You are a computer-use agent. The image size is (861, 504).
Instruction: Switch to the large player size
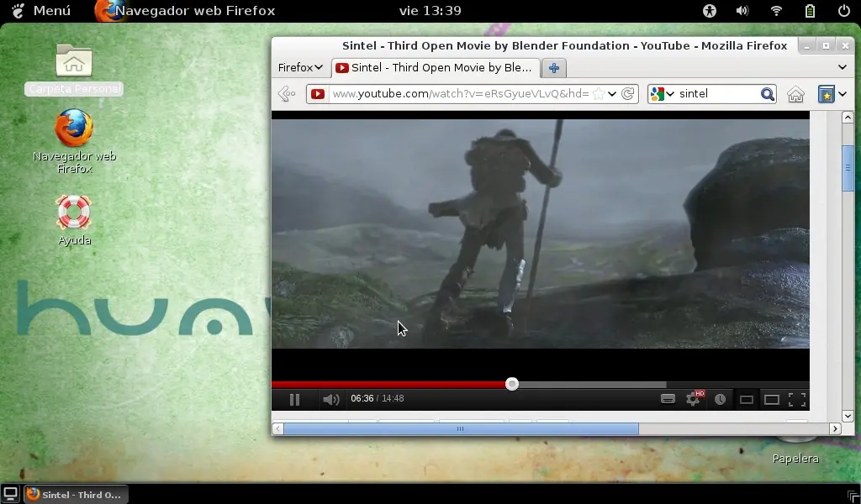tap(772, 400)
